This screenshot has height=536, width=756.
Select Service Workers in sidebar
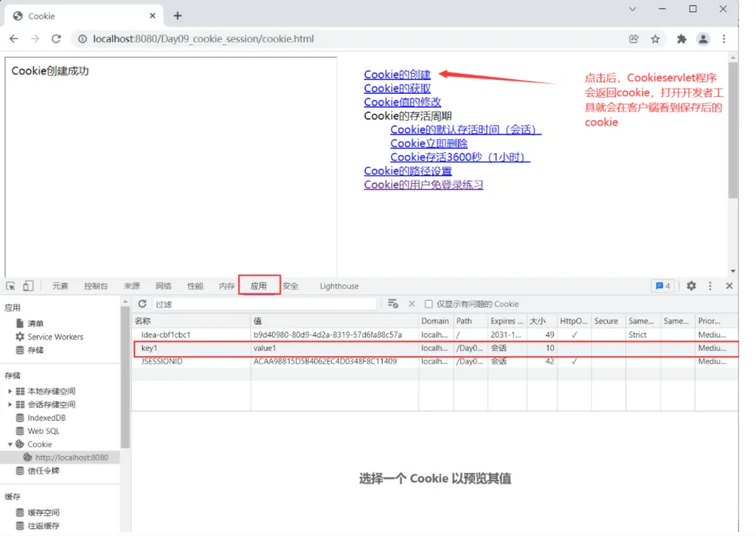55,337
